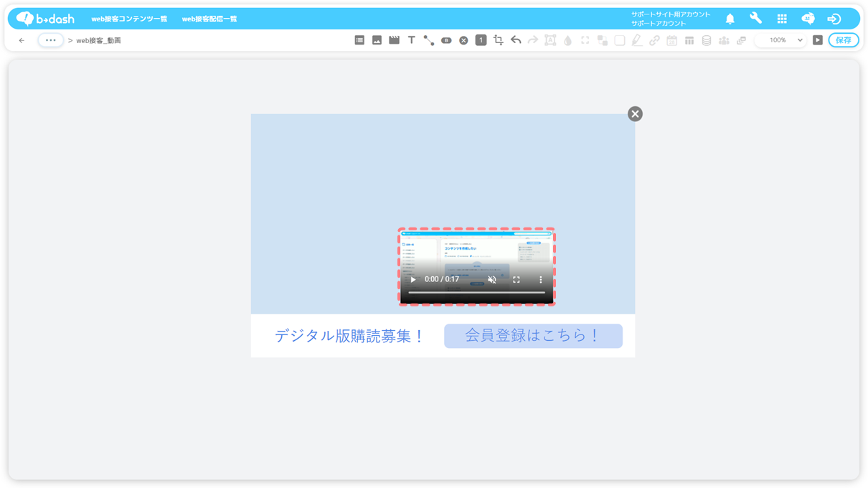Enter video fullscreen mode
The width and height of the screenshot is (868, 488).
(x=516, y=280)
